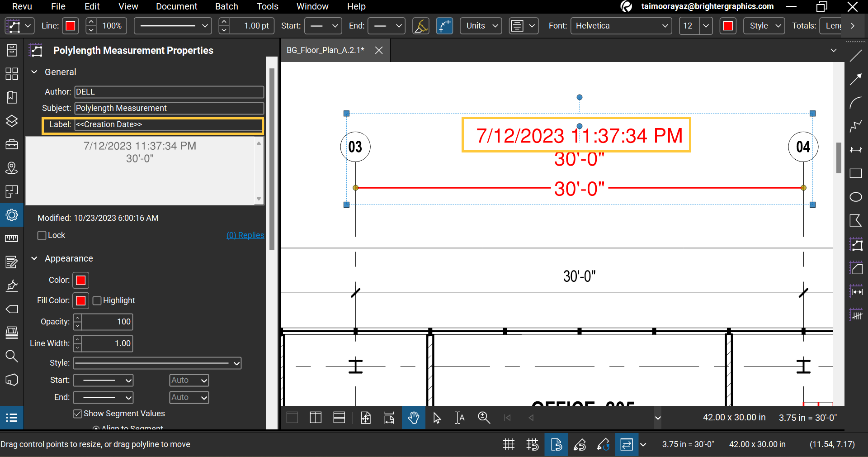Collapse the Appearance section
Viewport: 868px width, 457px height.
[34, 258]
